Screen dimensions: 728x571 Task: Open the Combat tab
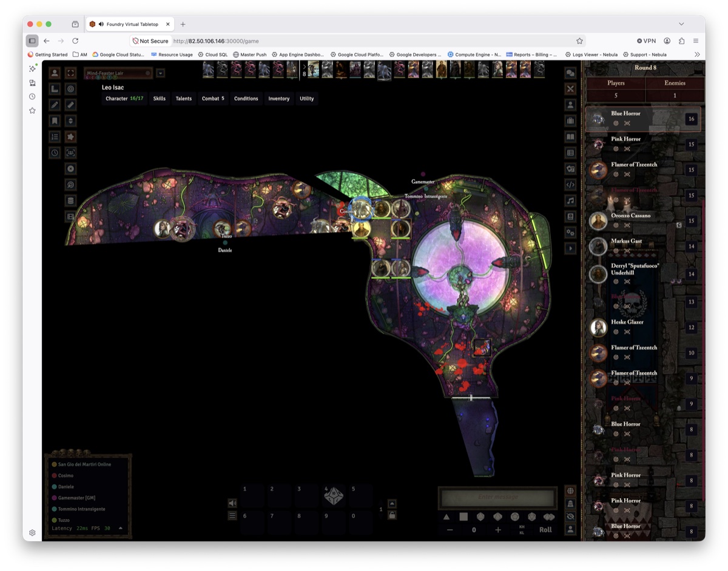[x=213, y=98]
